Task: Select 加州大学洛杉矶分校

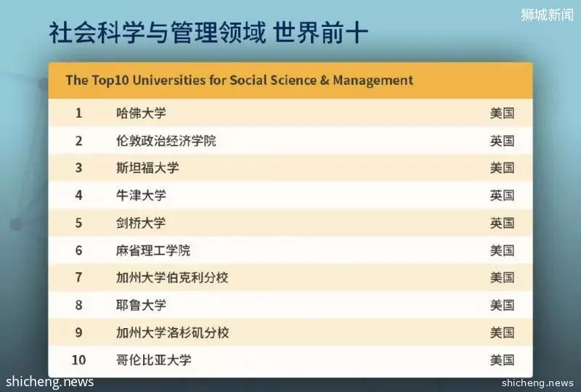Action: click(172, 332)
